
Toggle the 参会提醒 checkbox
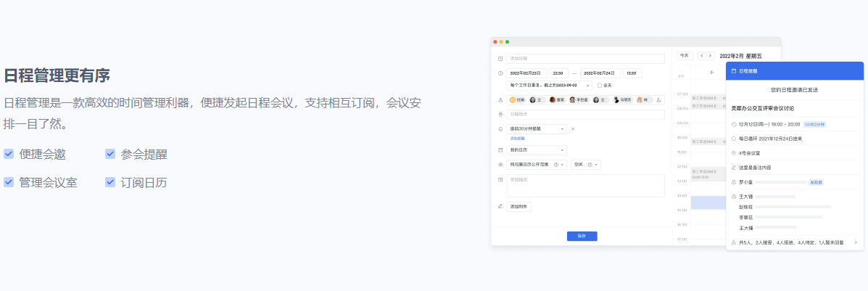[110, 154]
